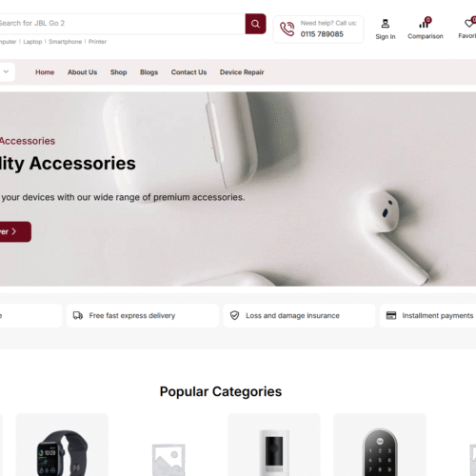Click the delivery truck icon
Image resolution: width=476 pixels, height=476 pixels.
78,315
